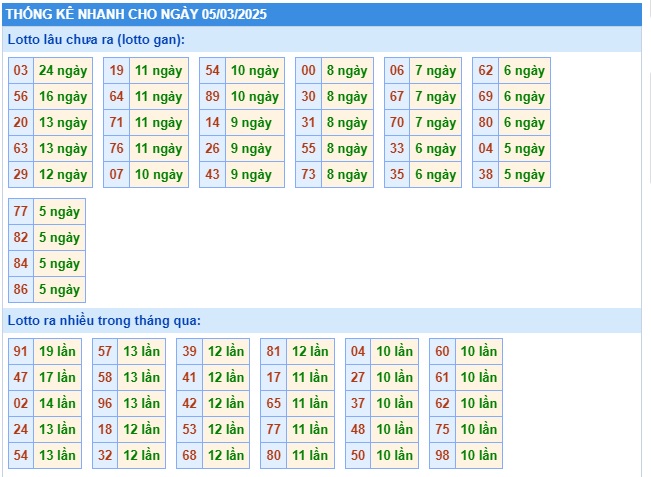The image size is (651, 477).
Task: Select lotto number cell 58
Action: 105,377
